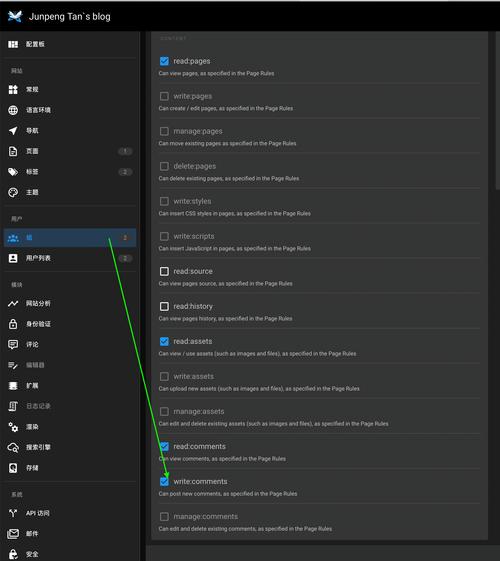500x561 pixels.
Task: Enable the read:source checkbox
Action: (164, 271)
